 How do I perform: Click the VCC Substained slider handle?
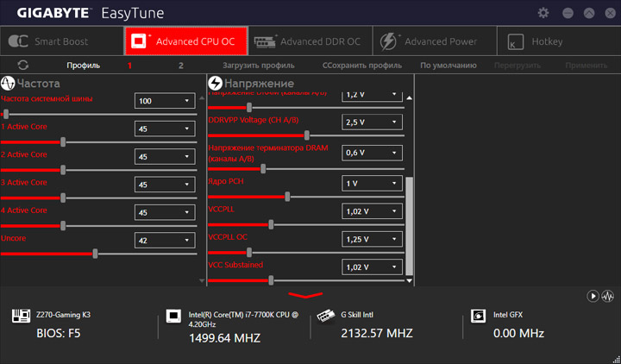point(271,280)
